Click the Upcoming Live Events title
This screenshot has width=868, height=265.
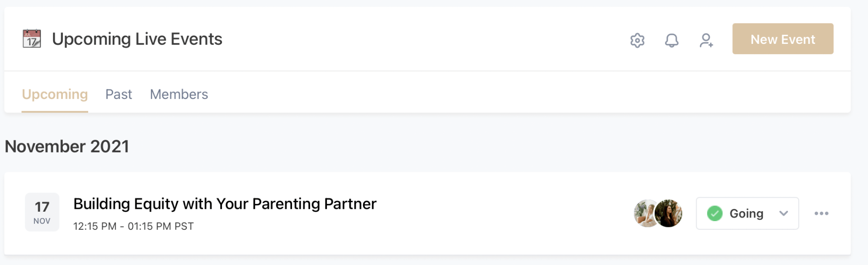(x=137, y=39)
